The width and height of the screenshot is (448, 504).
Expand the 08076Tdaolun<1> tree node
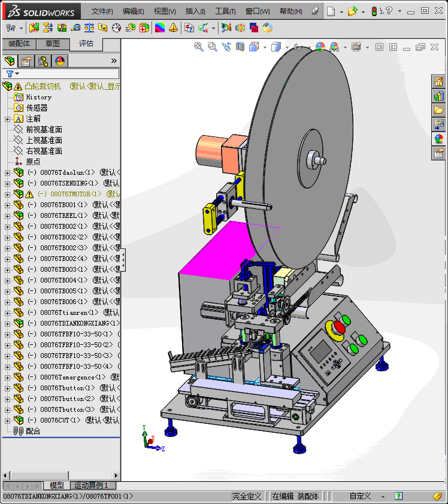pos(7,173)
